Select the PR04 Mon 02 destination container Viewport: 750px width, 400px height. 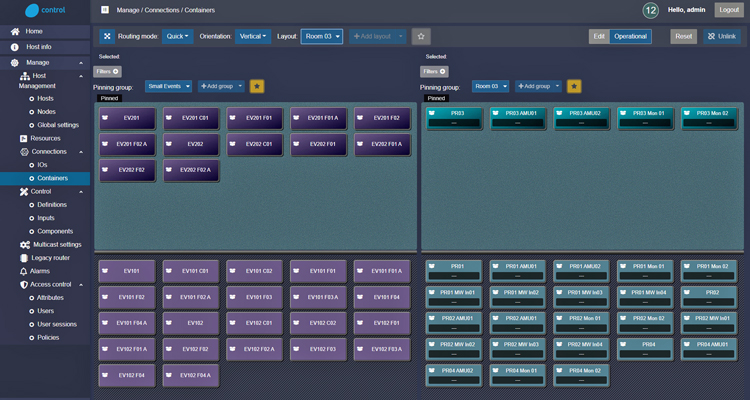coord(581,376)
